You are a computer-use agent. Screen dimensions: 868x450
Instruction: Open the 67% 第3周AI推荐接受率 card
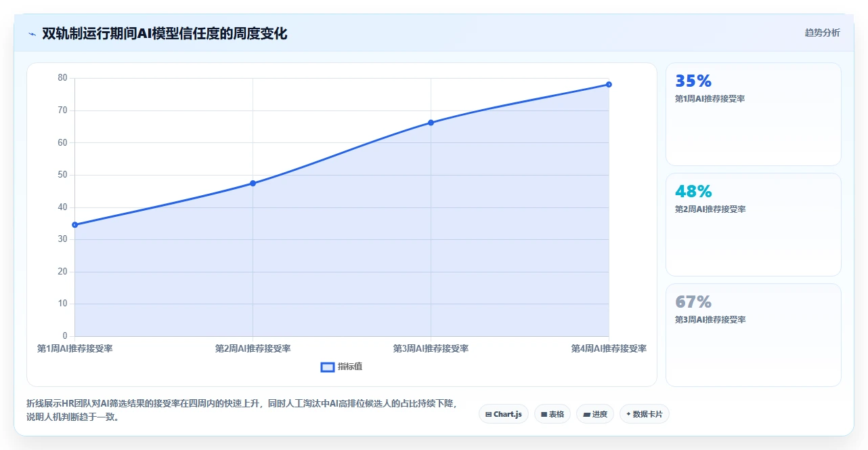[754, 335]
